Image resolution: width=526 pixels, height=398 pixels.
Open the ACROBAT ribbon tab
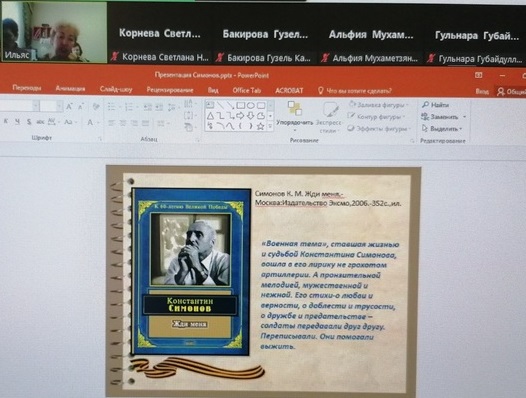(289, 91)
